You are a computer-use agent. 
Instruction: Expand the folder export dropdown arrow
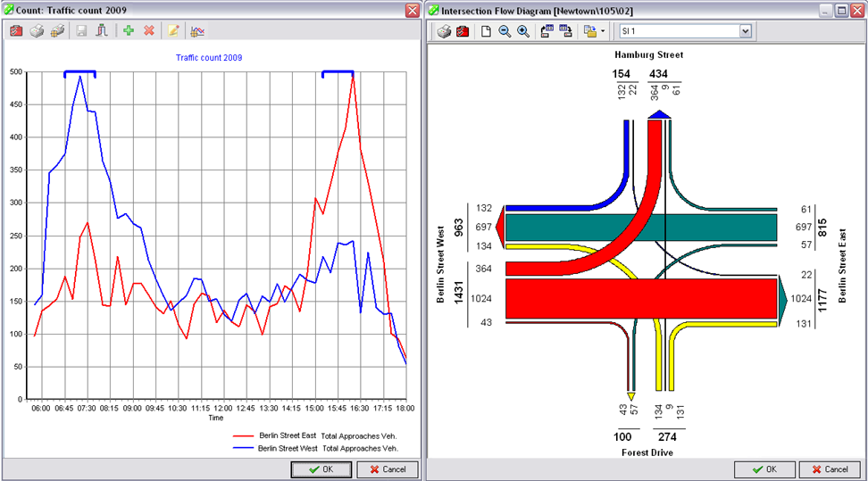[604, 31]
